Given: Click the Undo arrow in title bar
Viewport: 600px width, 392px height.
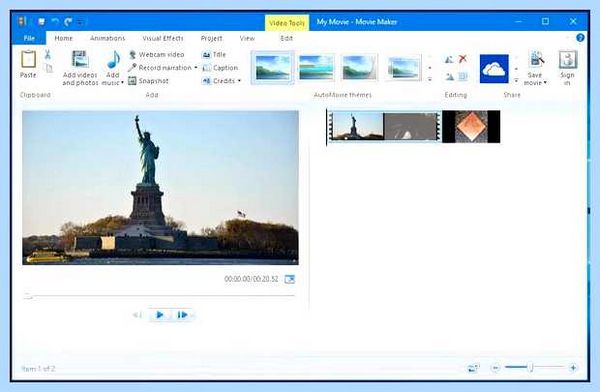Looking at the screenshot, I should tap(55, 22).
